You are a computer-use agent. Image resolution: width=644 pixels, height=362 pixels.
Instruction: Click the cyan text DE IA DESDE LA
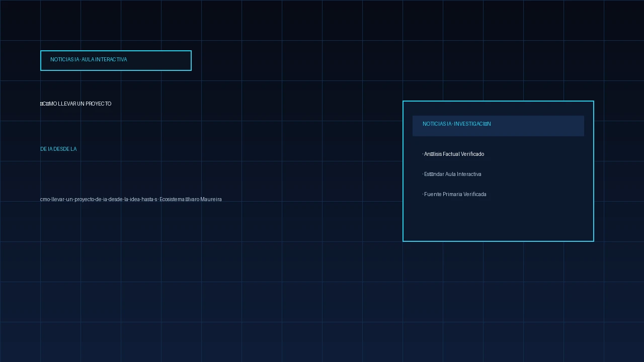point(58,149)
